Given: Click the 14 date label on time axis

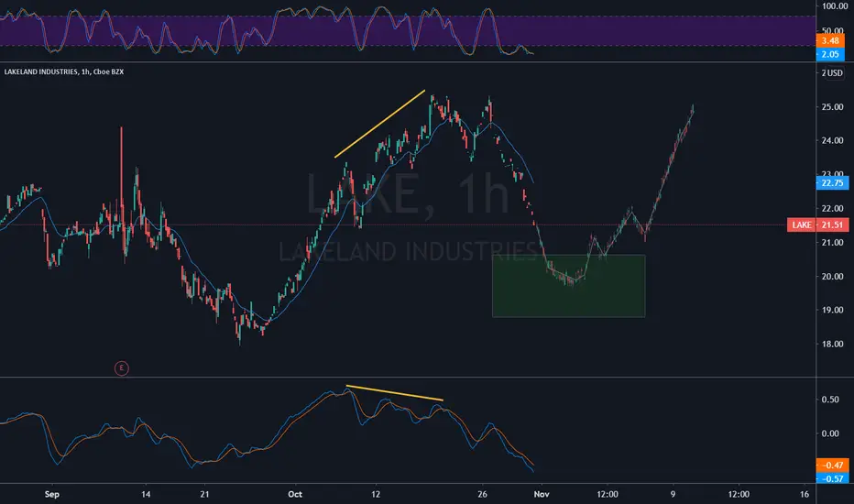Looking at the screenshot, I should (x=146, y=494).
